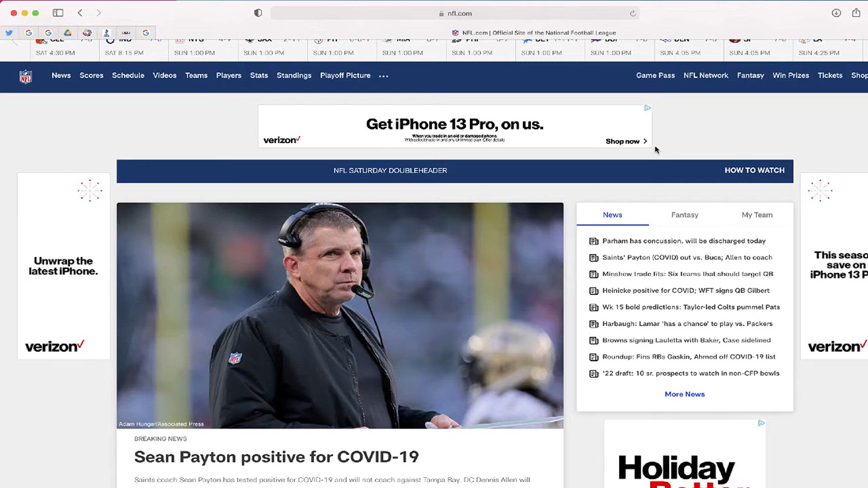Go back with the browser back arrow

[80, 13]
